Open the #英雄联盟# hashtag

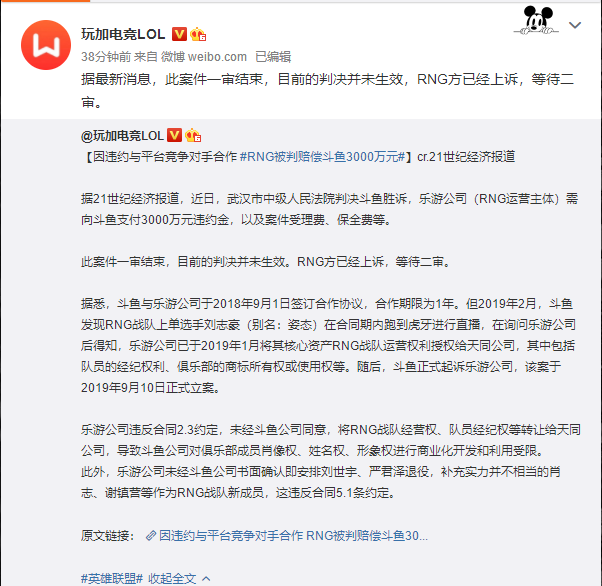pyautogui.click(x=112, y=578)
